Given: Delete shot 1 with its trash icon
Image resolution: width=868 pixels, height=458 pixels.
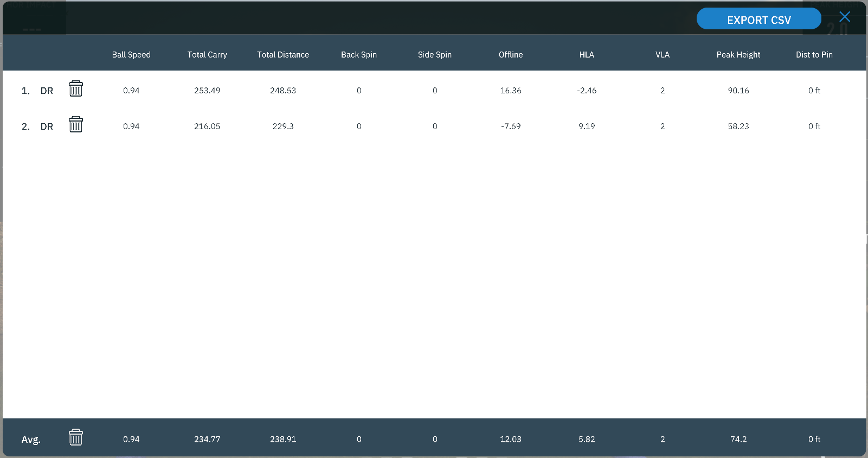Looking at the screenshot, I should click(x=76, y=89).
